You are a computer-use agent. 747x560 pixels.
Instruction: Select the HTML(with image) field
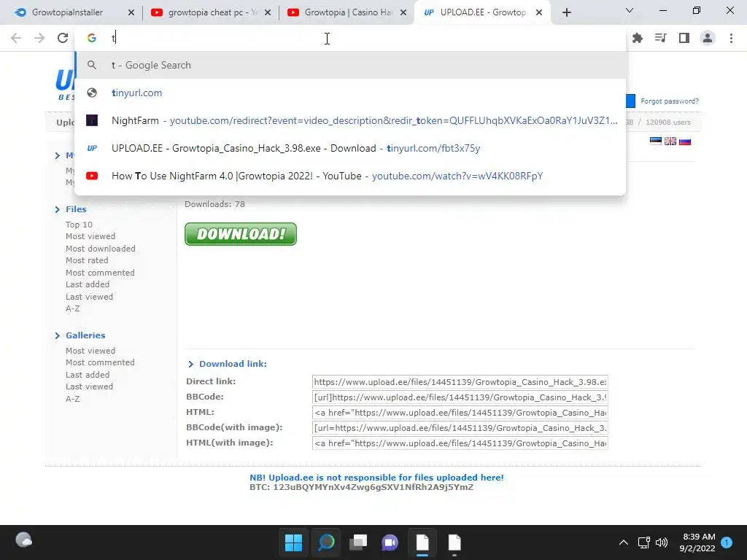tap(460, 443)
